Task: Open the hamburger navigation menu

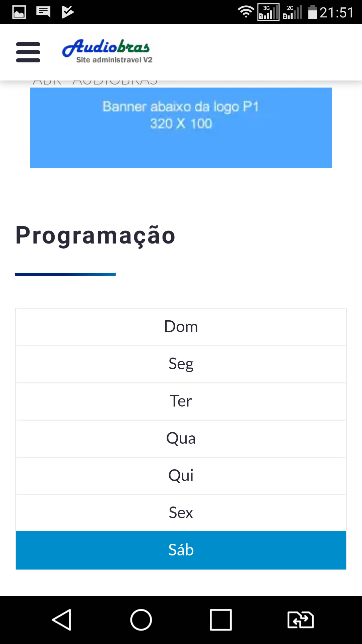Action: coord(28,52)
